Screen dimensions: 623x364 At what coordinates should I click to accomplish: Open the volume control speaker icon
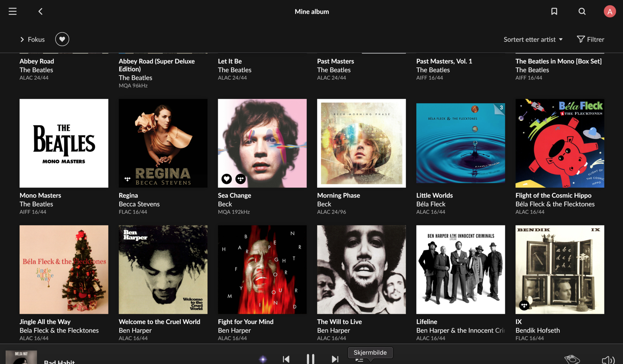pyautogui.click(x=608, y=360)
